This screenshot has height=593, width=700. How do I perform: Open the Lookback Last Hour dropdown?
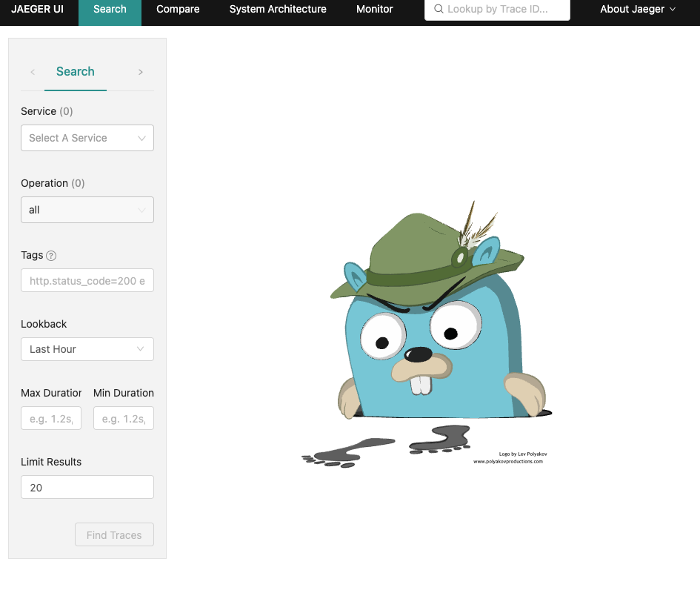(x=87, y=349)
